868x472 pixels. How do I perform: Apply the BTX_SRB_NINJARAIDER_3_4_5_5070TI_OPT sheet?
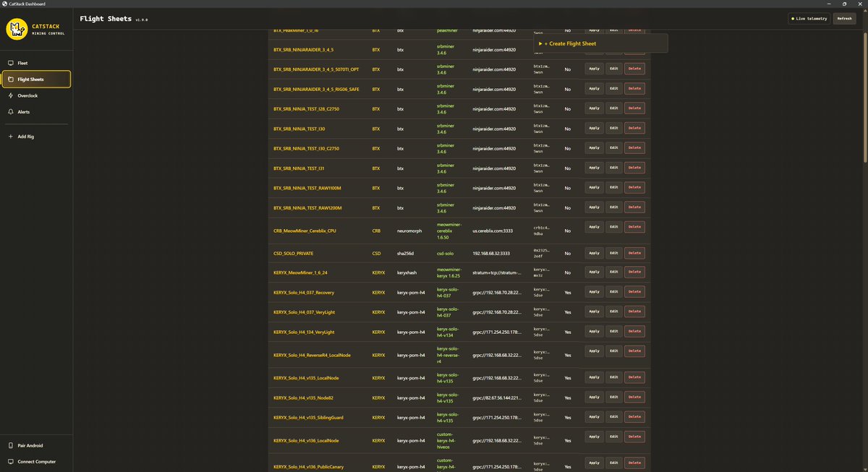594,69
